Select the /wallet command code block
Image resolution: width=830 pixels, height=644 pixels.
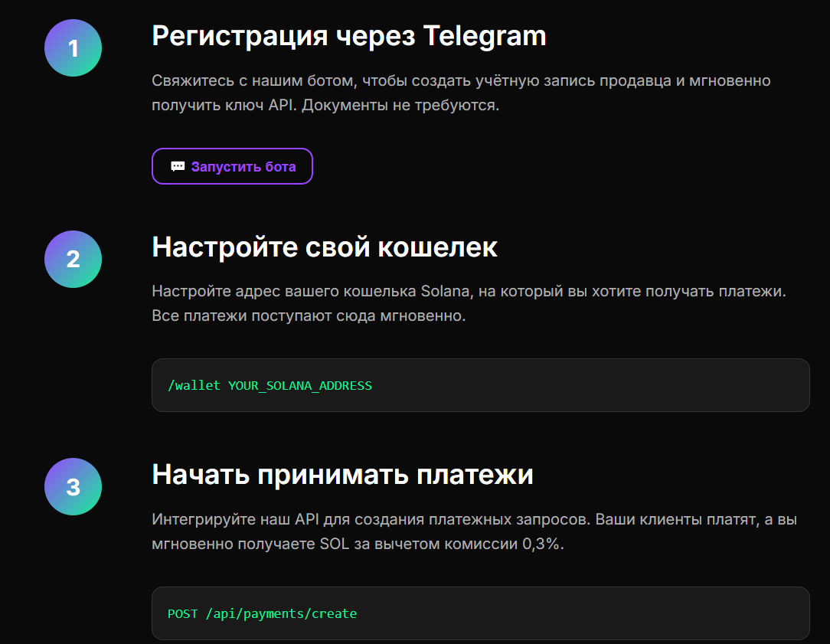[x=481, y=384]
